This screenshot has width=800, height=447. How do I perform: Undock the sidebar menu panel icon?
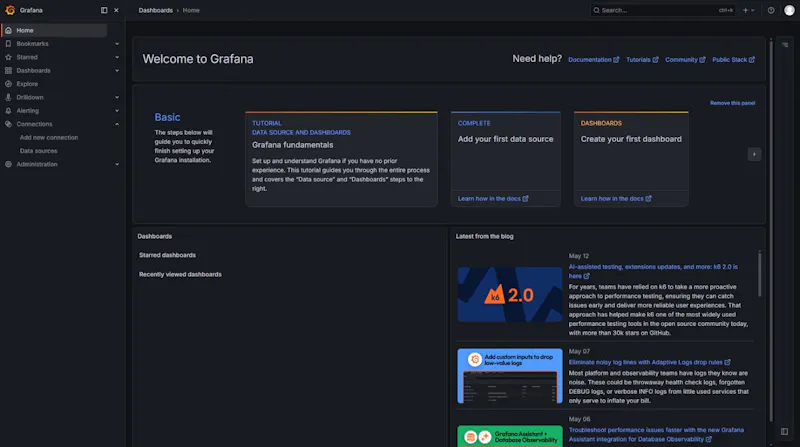click(x=104, y=10)
